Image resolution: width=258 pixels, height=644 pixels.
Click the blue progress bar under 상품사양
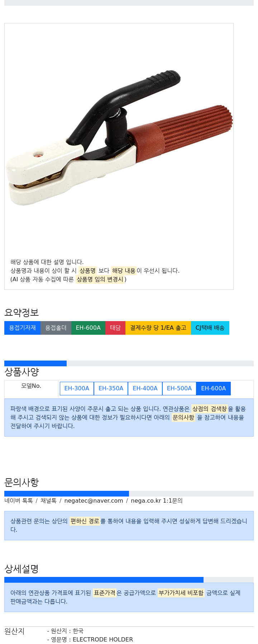(35, 363)
